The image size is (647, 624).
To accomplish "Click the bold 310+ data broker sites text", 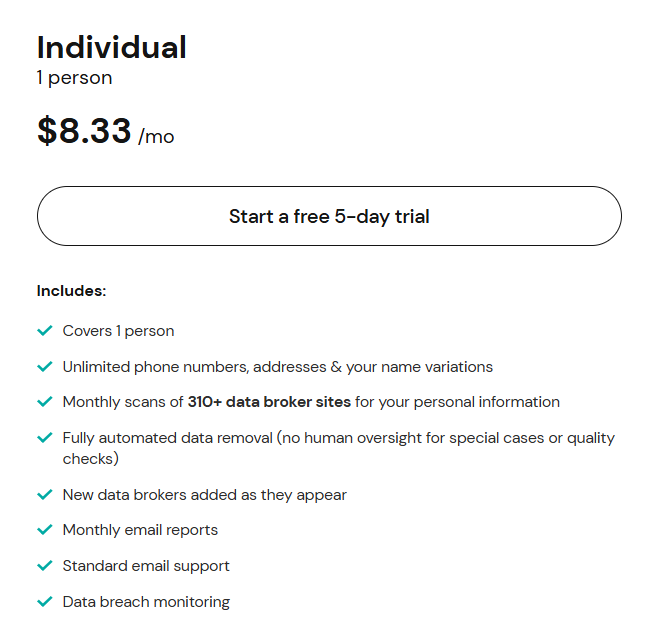I will tap(269, 402).
